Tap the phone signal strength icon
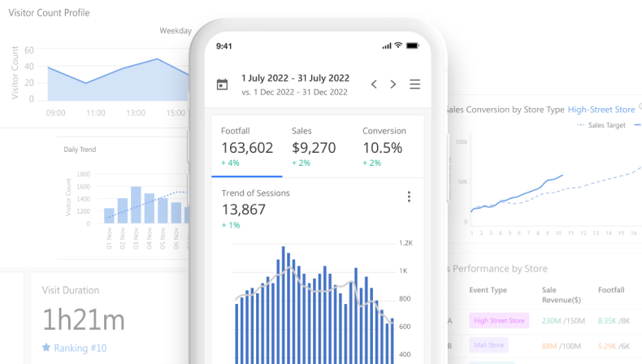This screenshot has width=642, height=364. coord(387,45)
